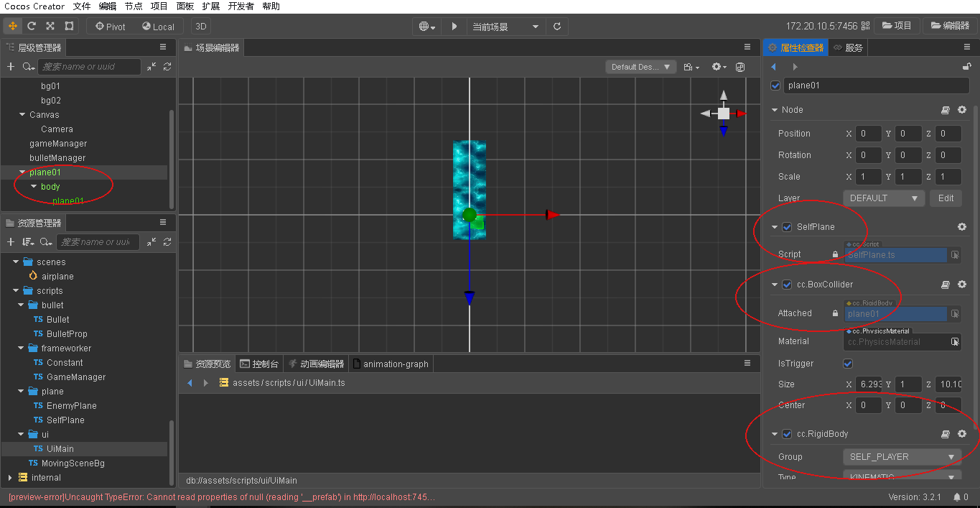Toggle the inspector lock icon

click(967, 67)
